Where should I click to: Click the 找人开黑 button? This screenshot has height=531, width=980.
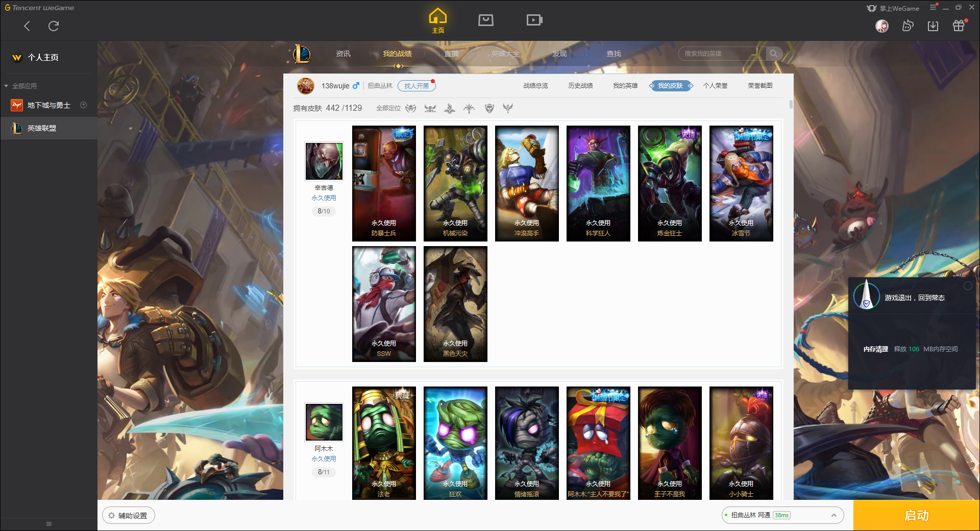coord(416,86)
